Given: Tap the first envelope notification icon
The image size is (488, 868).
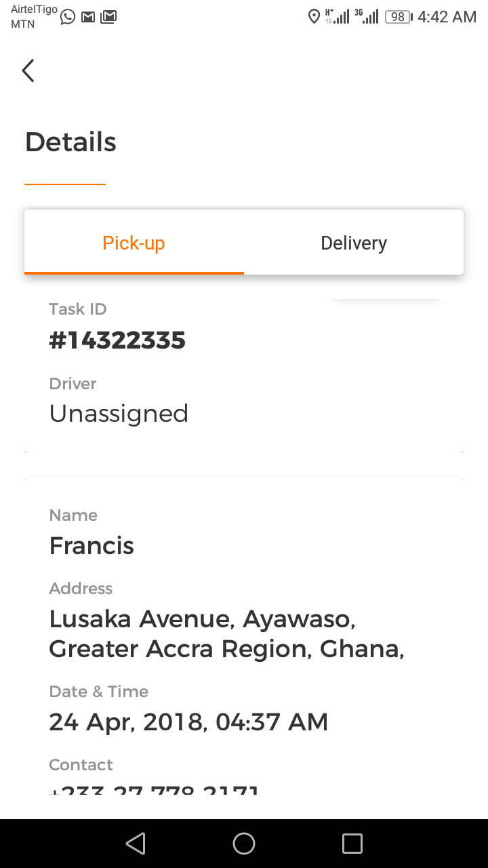Looking at the screenshot, I should [x=88, y=17].
